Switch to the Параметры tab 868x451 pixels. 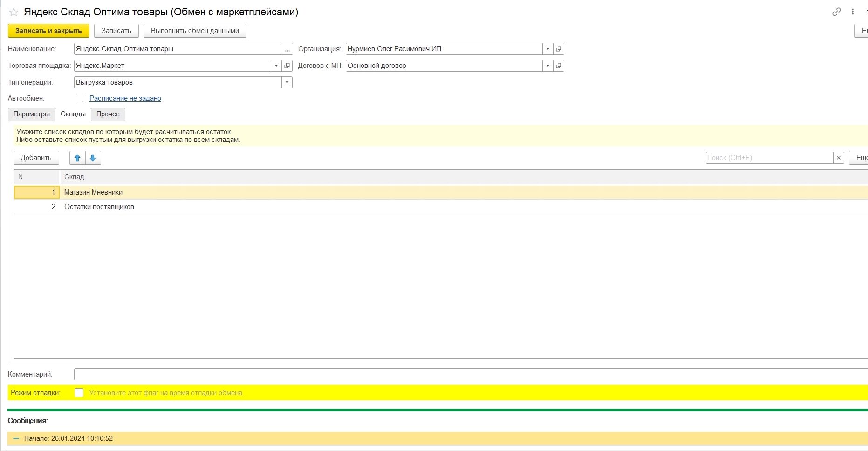point(32,114)
